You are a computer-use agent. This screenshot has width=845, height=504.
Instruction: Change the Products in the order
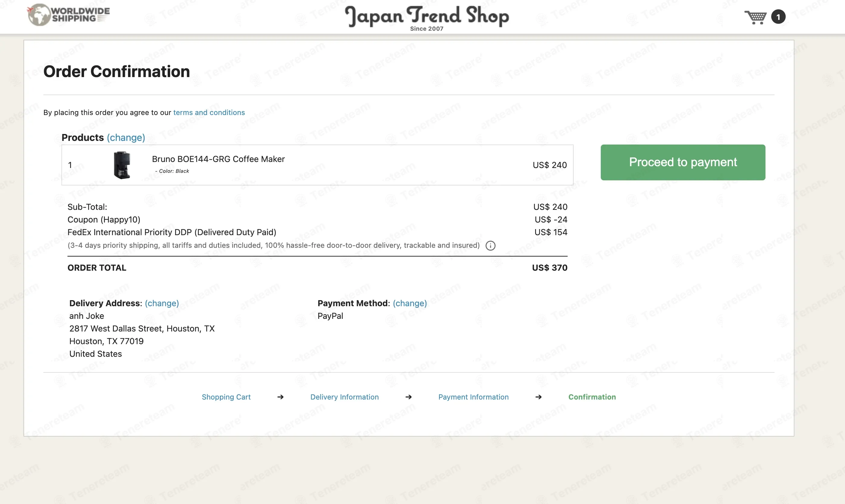(x=126, y=138)
